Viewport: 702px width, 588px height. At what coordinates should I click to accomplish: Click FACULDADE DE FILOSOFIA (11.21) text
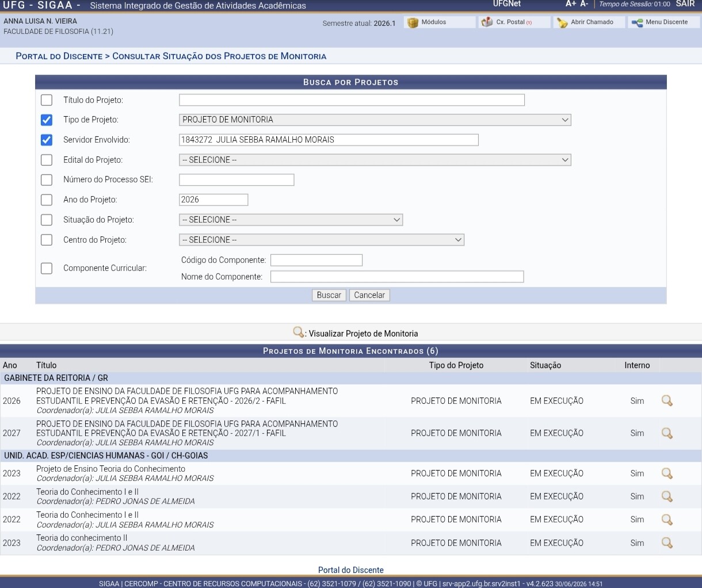point(59,32)
